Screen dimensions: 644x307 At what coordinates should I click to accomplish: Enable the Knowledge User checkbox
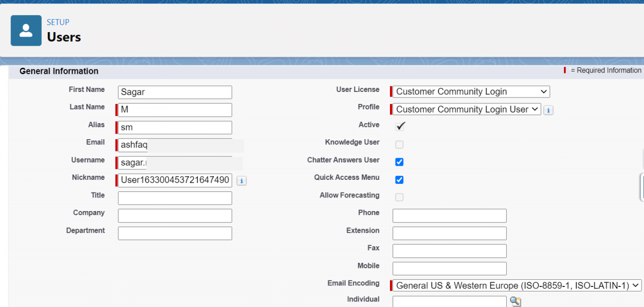[399, 144]
